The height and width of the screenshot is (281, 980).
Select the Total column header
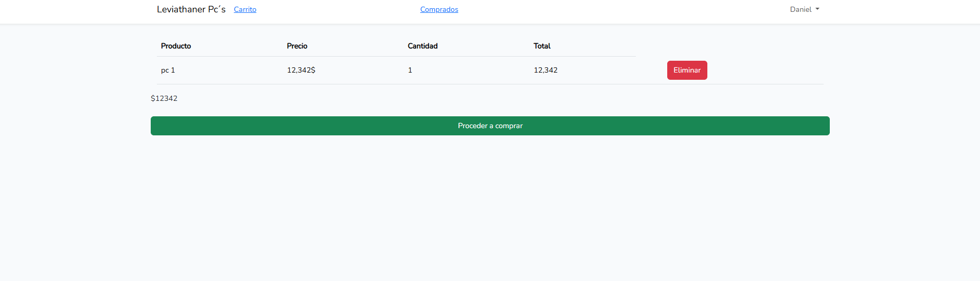[542, 46]
